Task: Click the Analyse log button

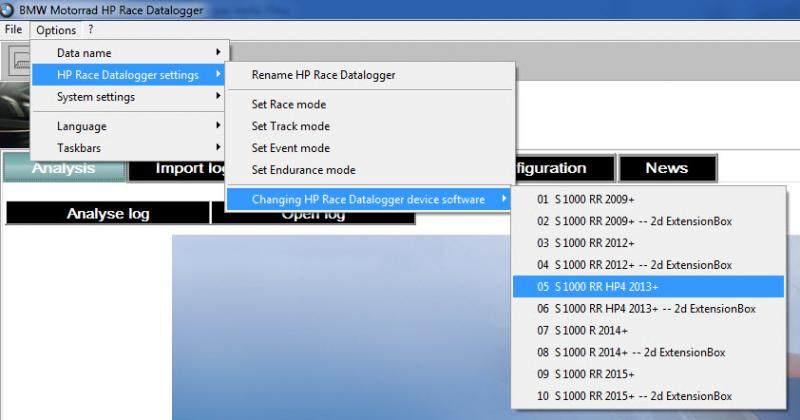Action: click(108, 213)
